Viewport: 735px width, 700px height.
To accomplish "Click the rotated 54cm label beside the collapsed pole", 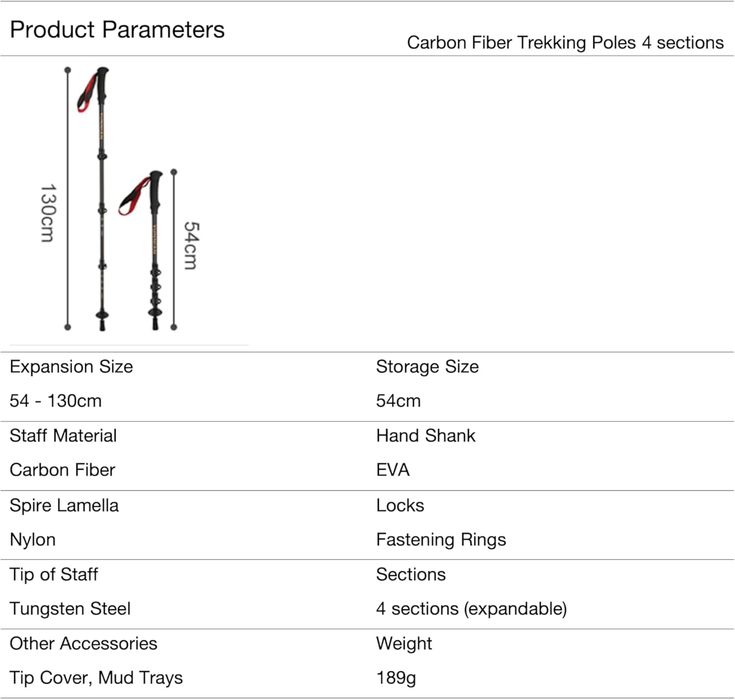I will click(x=191, y=245).
